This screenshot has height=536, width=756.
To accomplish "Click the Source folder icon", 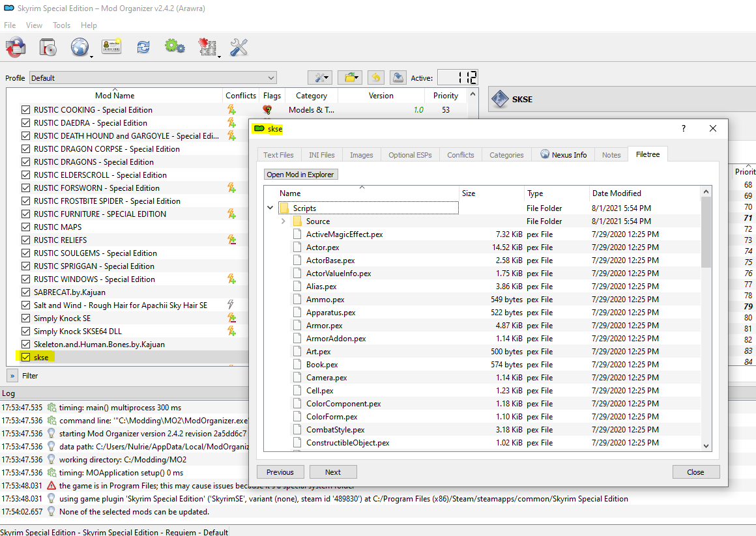I will click(297, 221).
